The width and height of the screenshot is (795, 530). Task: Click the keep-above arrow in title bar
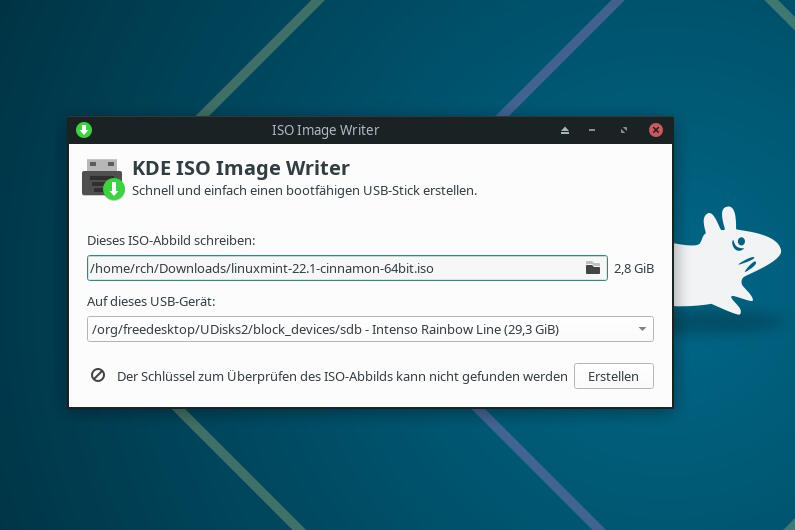(565, 130)
